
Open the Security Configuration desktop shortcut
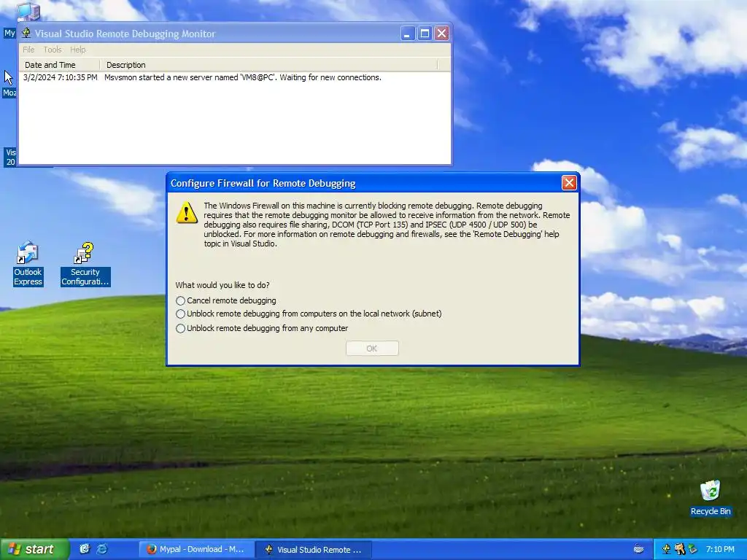pos(85,263)
